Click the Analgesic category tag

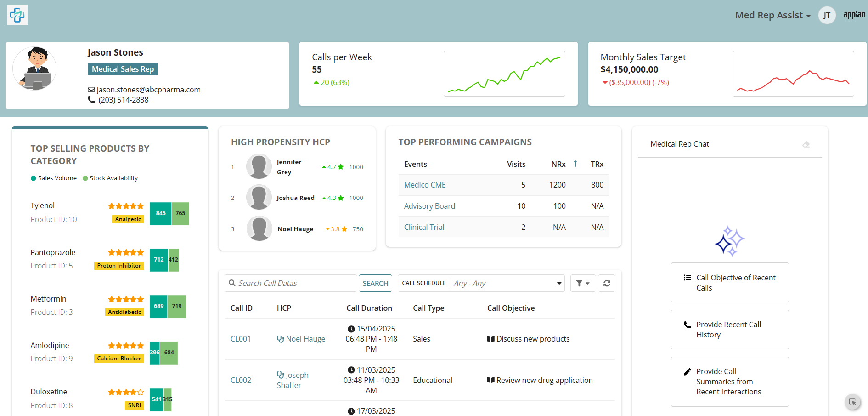pos(128,219)
